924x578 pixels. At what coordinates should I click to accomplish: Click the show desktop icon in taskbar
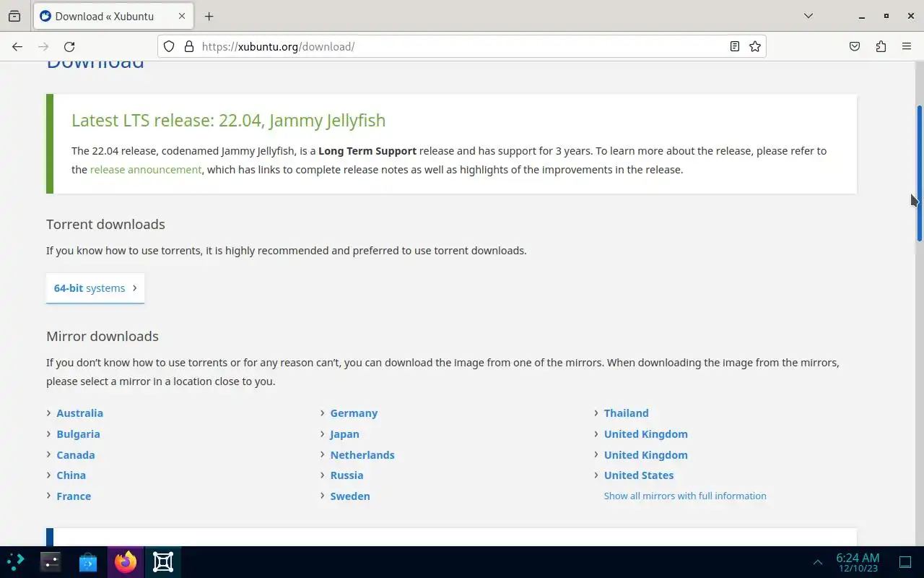tap(905, 562)
